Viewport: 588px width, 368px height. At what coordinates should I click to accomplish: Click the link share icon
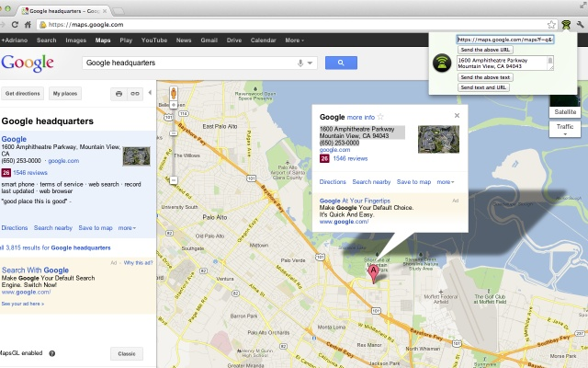click(x=135, y=94)
